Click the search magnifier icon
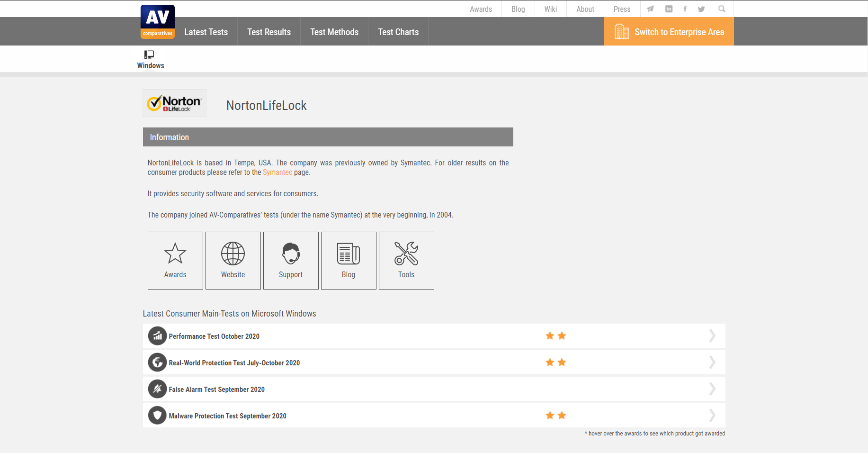Screen dimensions: 868x453 click(x=722, y=9)
